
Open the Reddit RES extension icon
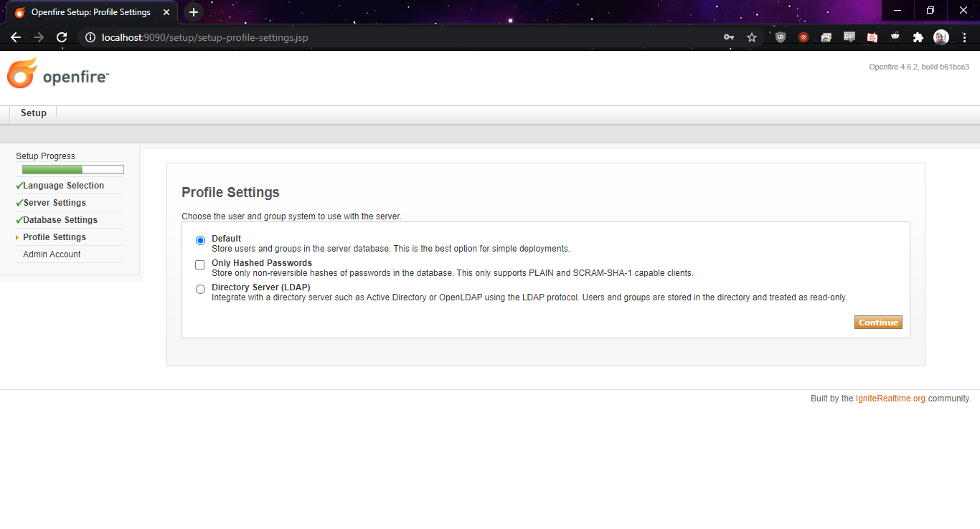coord(895,37)
